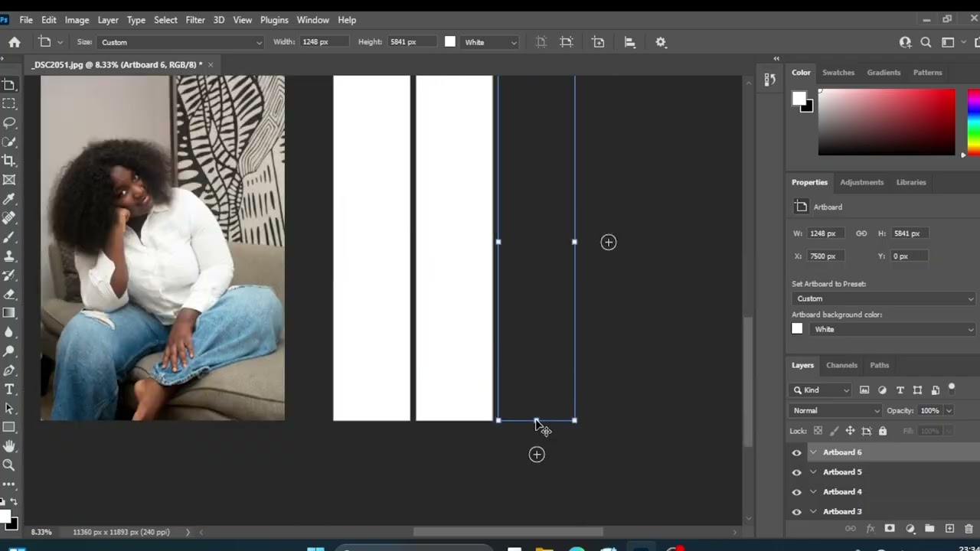Hide Artboard 3 layer visibility
The image size is (980, 551).
pyautogui.click(x=796, y=512)
